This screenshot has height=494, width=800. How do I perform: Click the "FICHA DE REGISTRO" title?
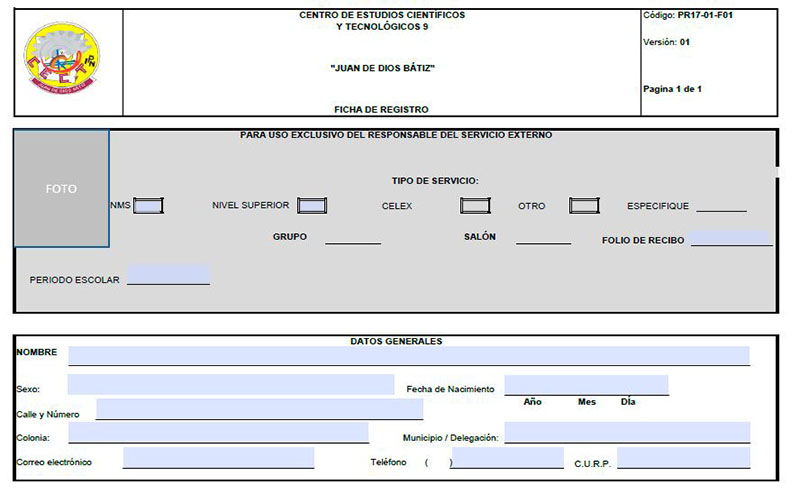point(381,109)
